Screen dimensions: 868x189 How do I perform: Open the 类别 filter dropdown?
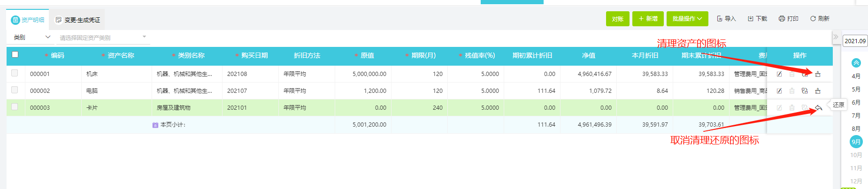(31, 37)
